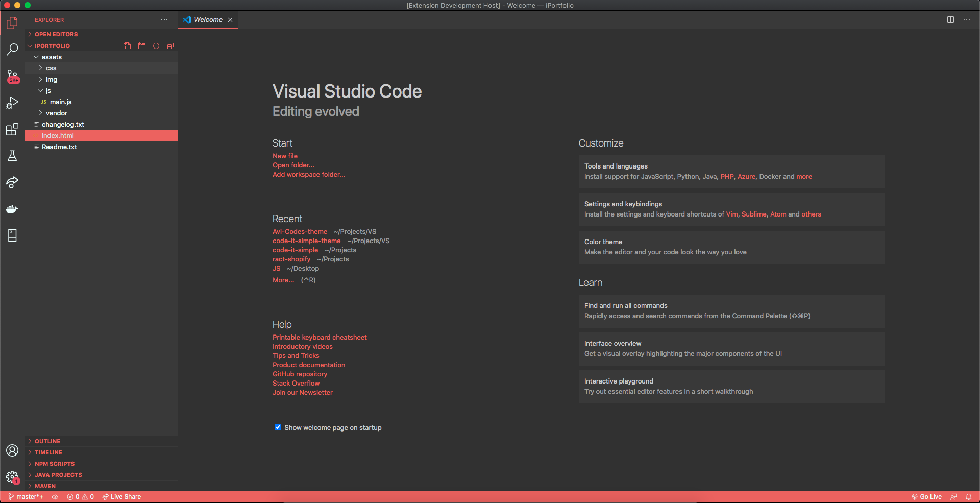Open Source Control view with 5K+ badge
Screen dimensions: 980x503
(12, 77)
